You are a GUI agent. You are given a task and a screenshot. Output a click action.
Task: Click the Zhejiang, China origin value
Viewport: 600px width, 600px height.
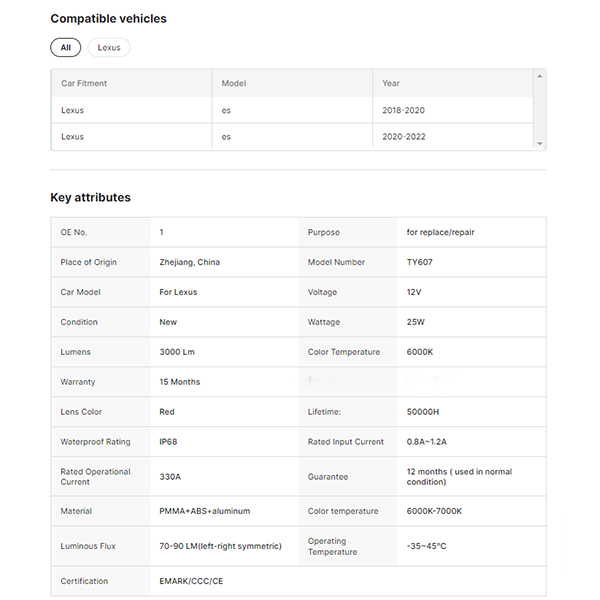click(189, 262)
